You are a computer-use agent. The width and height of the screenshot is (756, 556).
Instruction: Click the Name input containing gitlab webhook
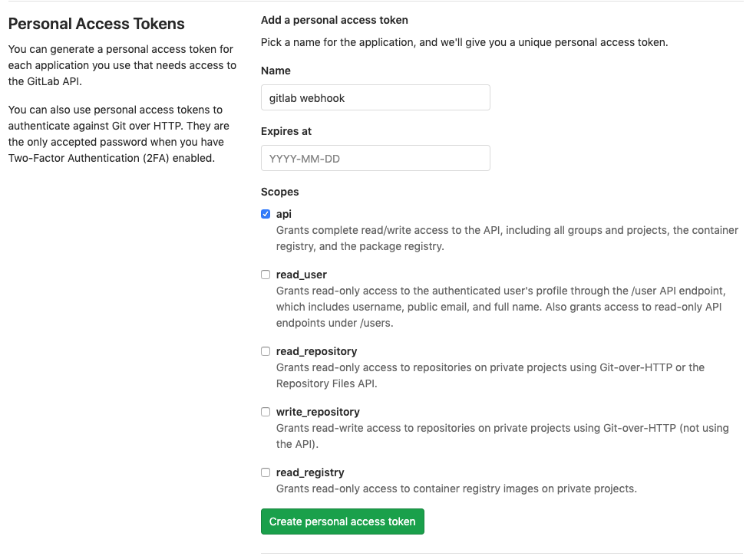point(375,97)
